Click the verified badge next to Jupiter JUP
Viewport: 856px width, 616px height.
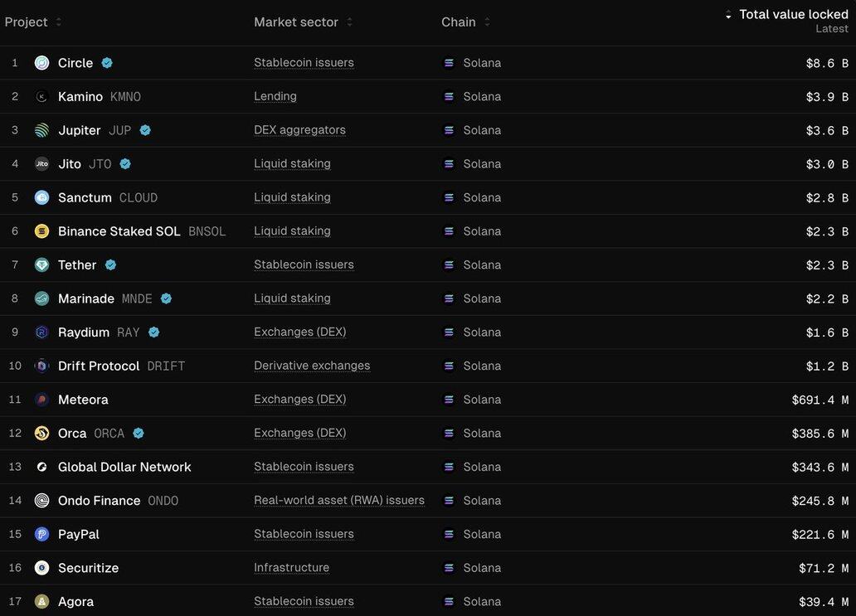(x=145, y=130)
